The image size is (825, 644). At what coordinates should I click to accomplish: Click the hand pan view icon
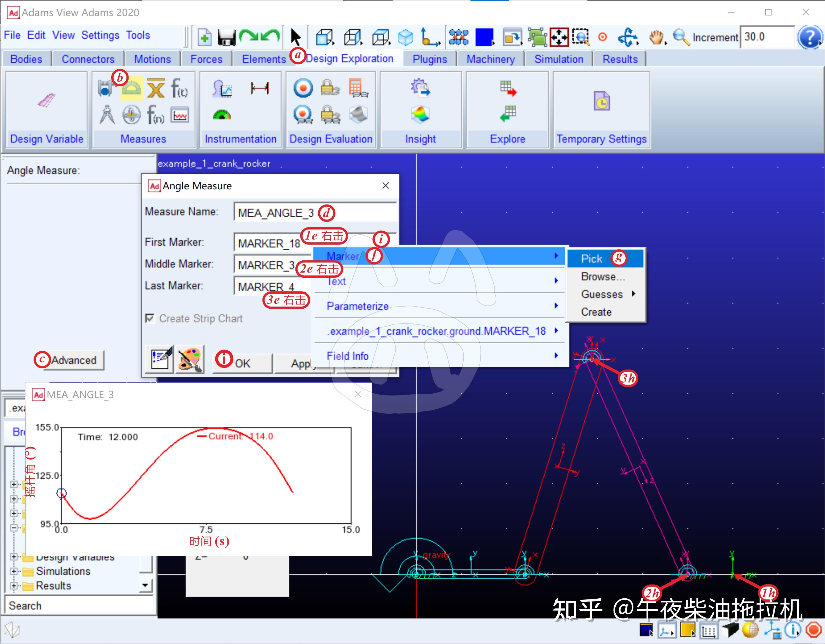click(657, 37)
